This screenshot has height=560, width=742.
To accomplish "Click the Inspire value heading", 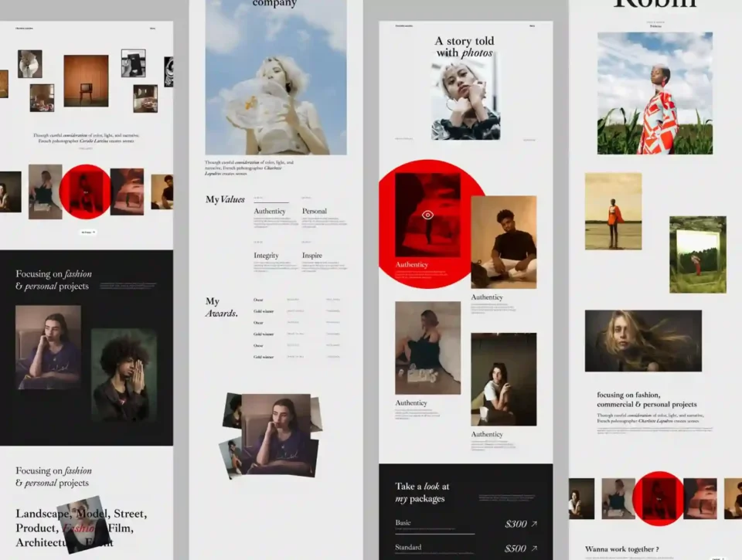I will (x=312, y=256).
